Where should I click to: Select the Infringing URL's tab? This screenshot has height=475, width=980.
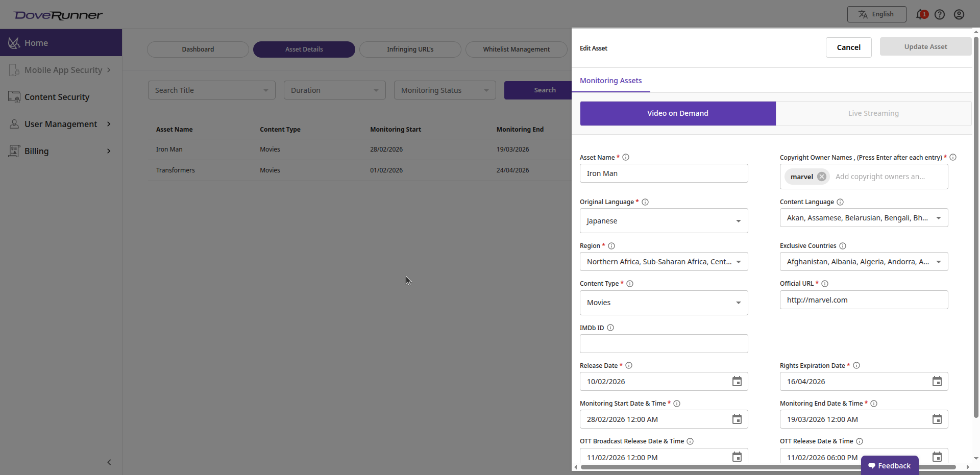coord(410,49)
